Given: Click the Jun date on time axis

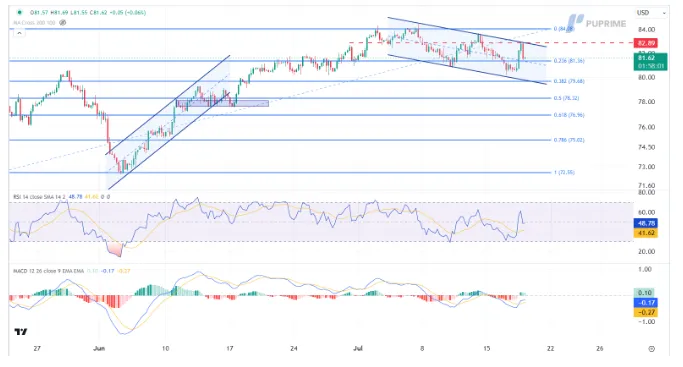Looking at the screenshot, I should [x=99, y=348].
